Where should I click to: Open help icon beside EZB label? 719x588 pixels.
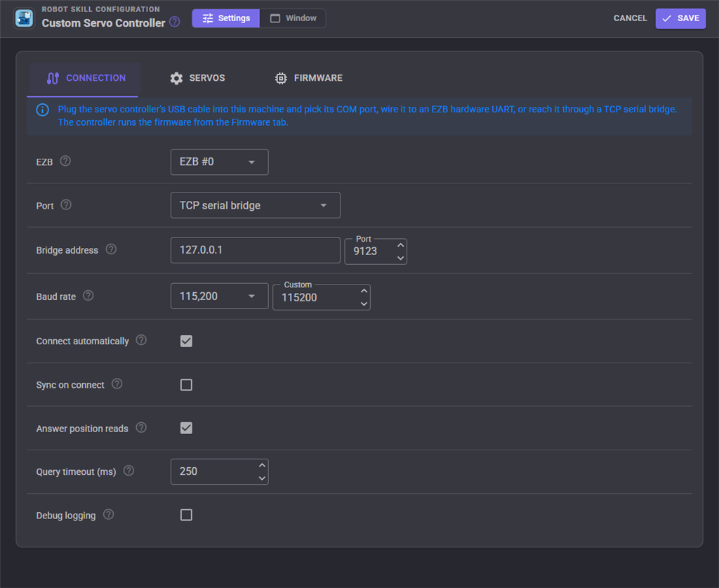(65, 161)
